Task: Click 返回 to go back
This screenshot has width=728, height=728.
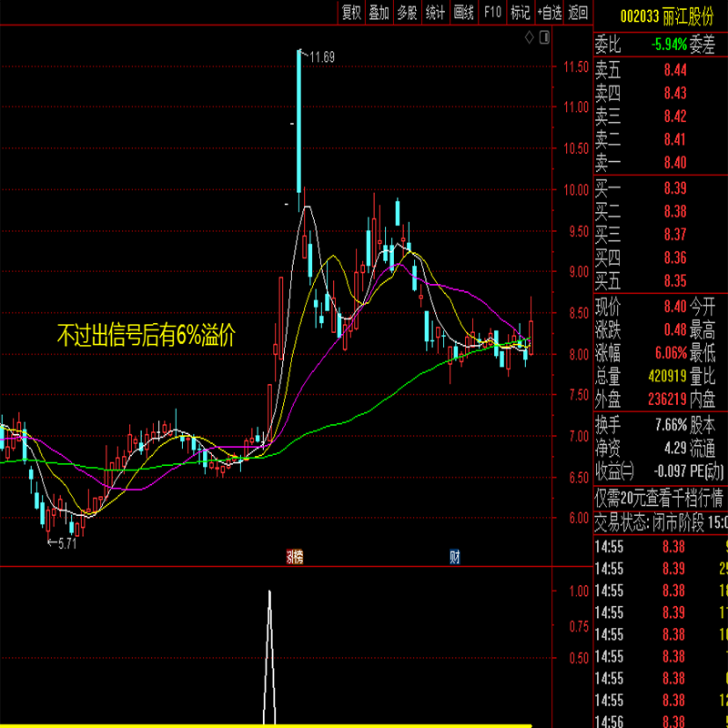Action: click(x=578, y=13)
